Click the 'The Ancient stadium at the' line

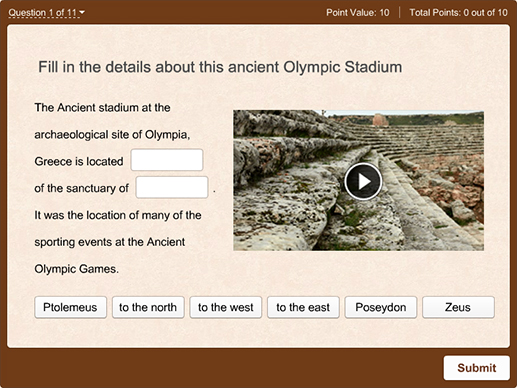pos(102,108)
